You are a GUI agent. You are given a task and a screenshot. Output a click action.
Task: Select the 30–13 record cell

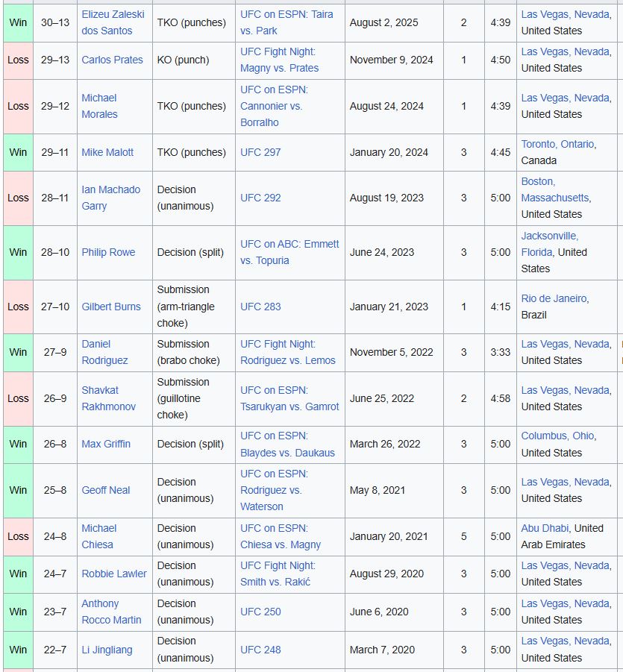(55, 22)
